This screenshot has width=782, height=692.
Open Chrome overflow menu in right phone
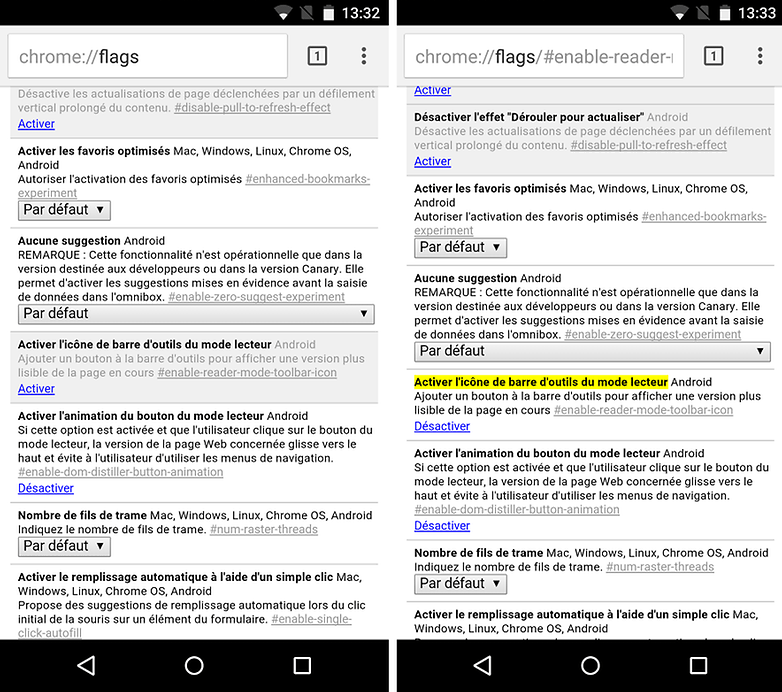760,56
